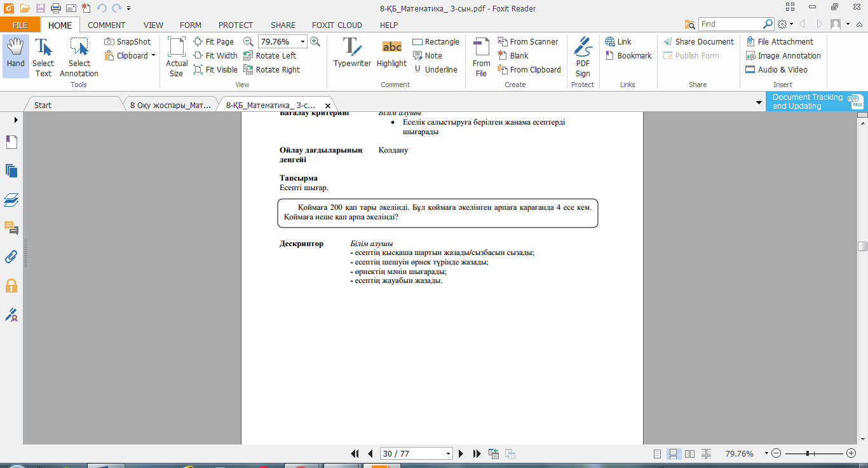The width and height of the screenshot is (868, 468).
Task: Select the Hand tool
Action: pyautogui.click(x=16, y=56)
